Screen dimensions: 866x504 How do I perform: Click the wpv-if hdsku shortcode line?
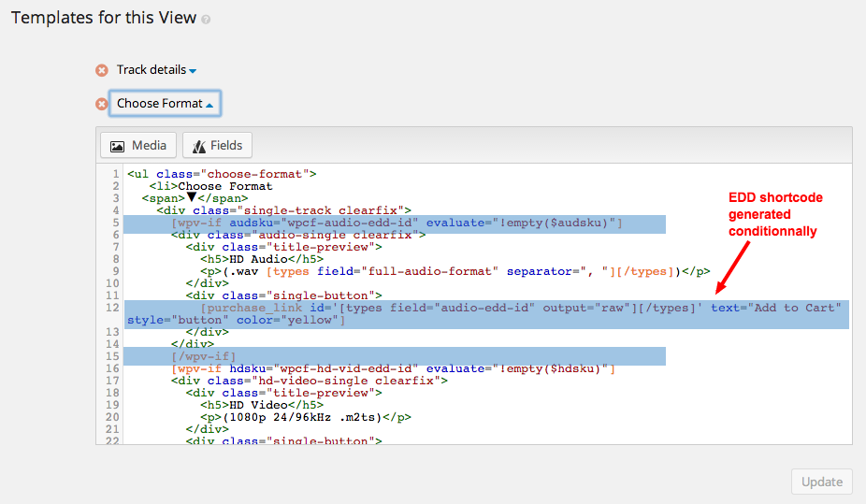pyautogui.click(x=393, y=368)
